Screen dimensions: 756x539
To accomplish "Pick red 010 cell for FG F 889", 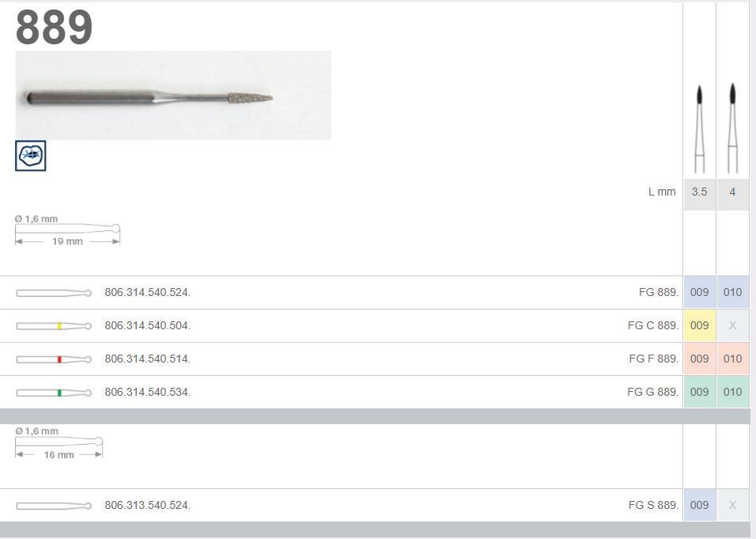I will tap(733, 359).
